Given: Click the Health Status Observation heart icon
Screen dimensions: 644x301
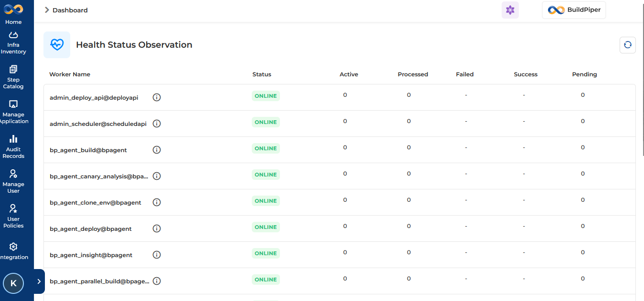Looking at the screenshot, I should (x=57, y=44).
